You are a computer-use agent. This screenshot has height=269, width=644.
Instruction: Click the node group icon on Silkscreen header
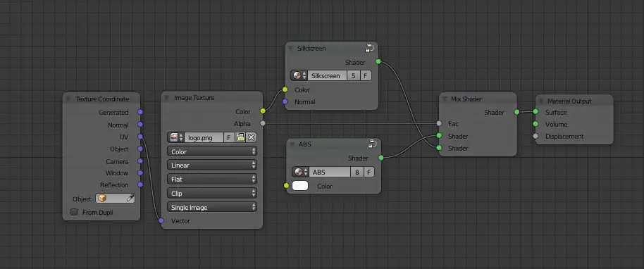point(369,48)
